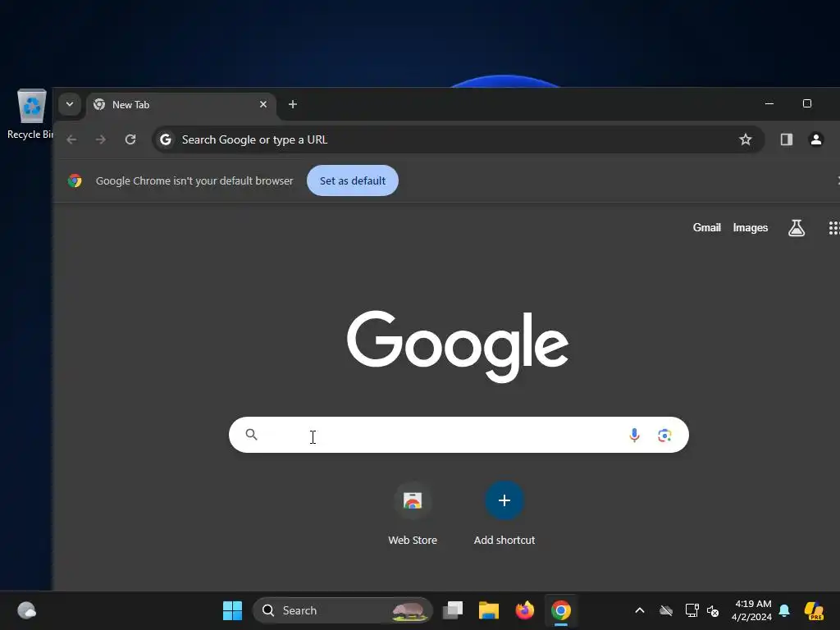Click the muted volume tray icon

(x=713, y=610)
